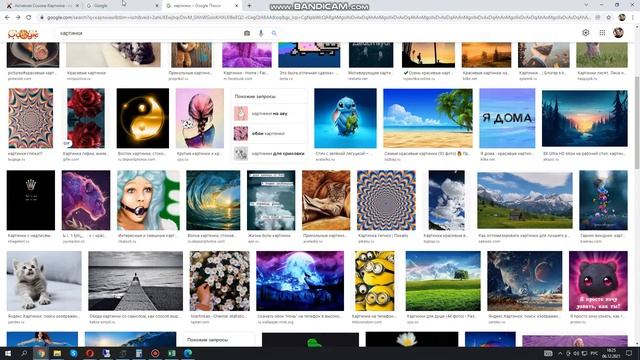The width and height of the screenshot is (640, 360).
Task: Click the magnifying glass search button
Action: [274, 33]
